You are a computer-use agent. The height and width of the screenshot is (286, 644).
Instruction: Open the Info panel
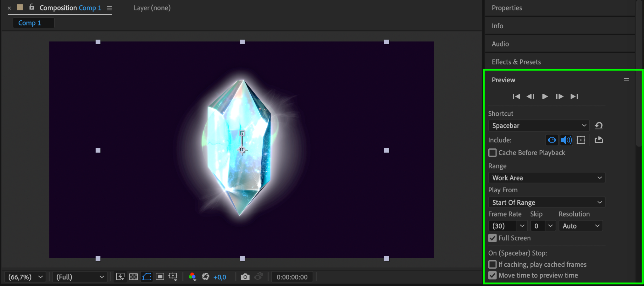point(497,26)
